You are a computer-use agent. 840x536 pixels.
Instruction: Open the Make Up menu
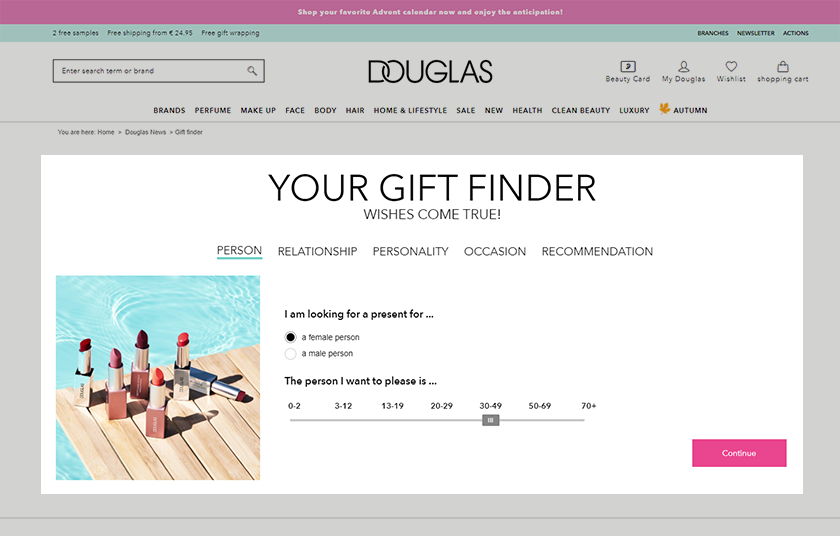(258, 110)
